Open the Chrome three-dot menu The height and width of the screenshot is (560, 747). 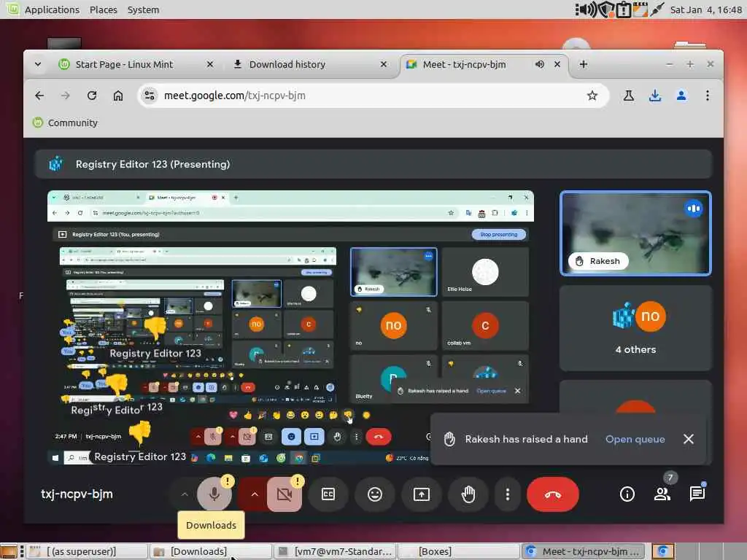[x=708, y=96]
